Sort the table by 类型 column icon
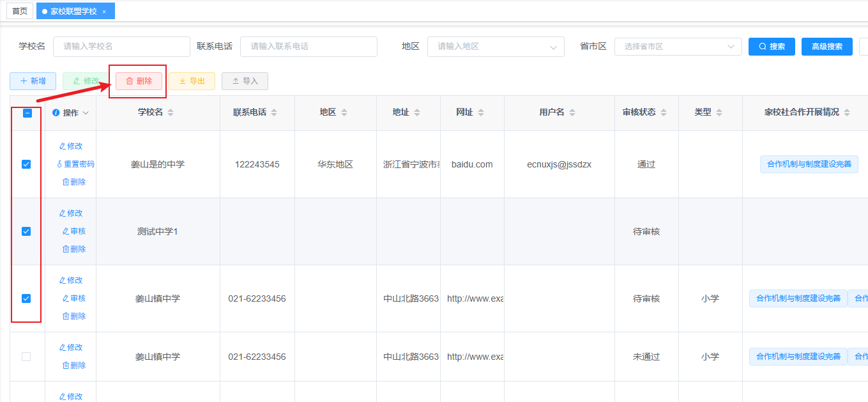 tap(719, 112)
